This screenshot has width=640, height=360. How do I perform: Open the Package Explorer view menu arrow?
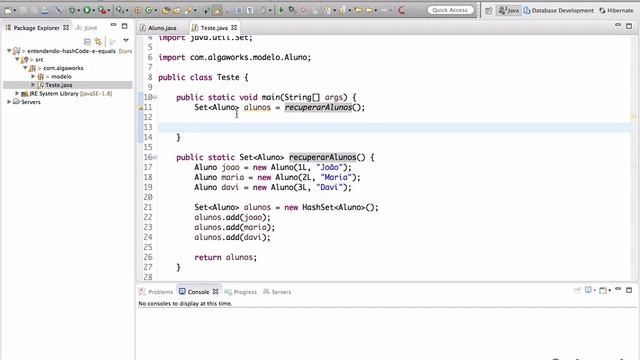(x=126, y=41)
